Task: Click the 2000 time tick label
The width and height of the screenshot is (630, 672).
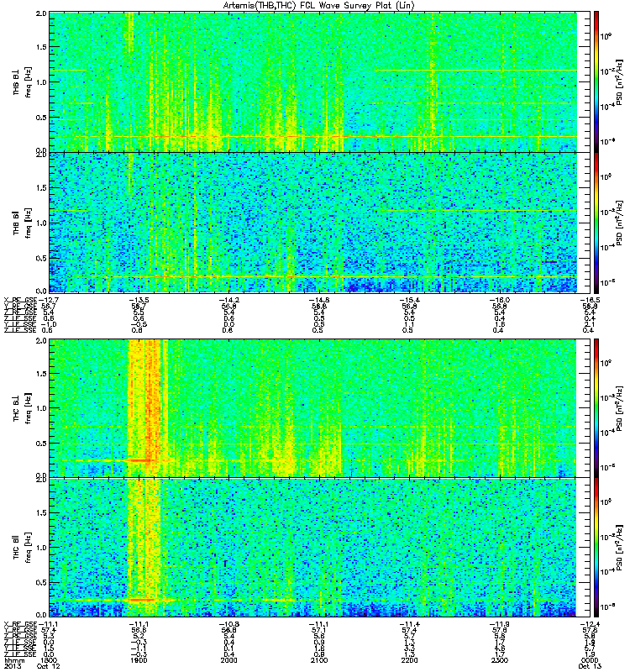Action: click(x=228, y=660)
